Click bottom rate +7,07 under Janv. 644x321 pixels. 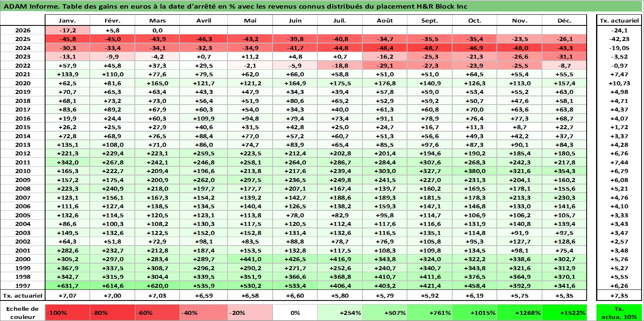[67, 296]
